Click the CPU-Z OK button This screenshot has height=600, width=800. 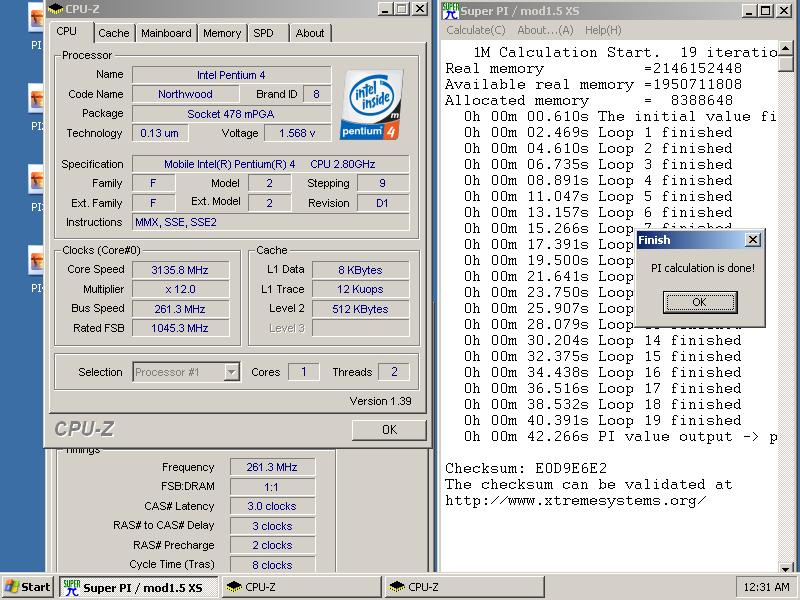tap(389, 430)
